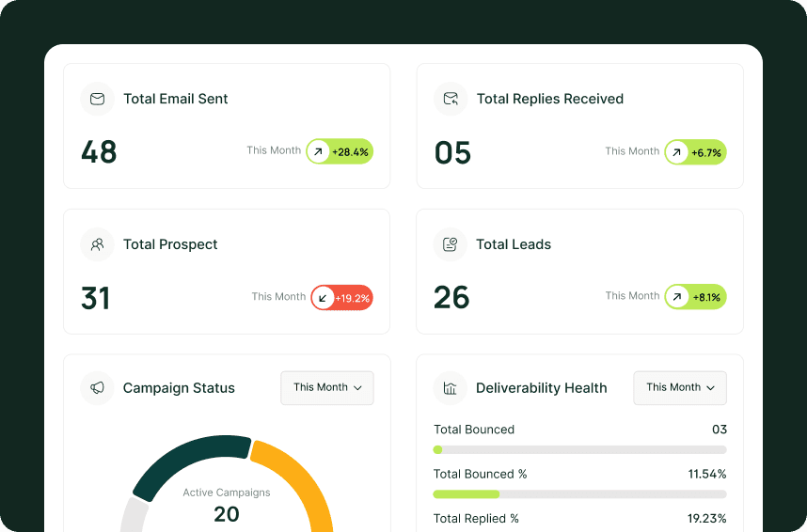Click This Month label in Total Replies Received card
Viewport: 807px width, 532px height.
point(633,150)
